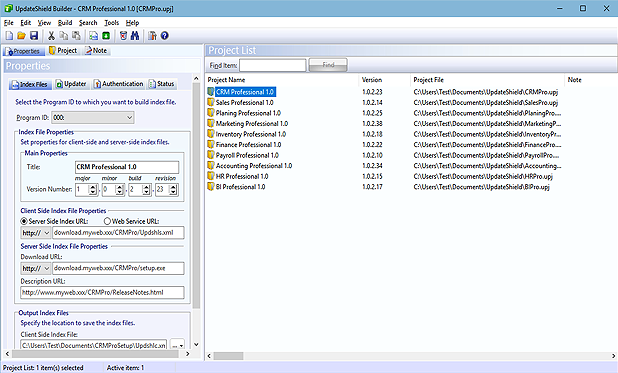The image size is (618, 373).
Task: Click the Client Side Index File path field
Action: tap(94, 345)
